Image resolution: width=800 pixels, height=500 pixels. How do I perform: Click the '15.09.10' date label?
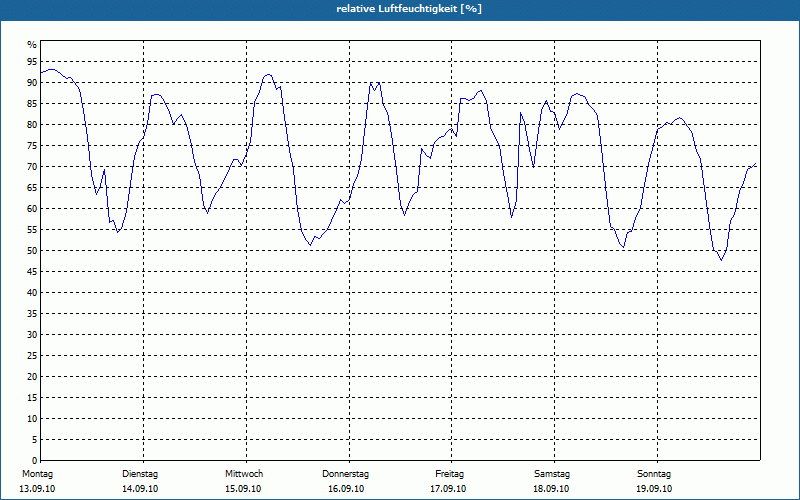pos(243,489)
